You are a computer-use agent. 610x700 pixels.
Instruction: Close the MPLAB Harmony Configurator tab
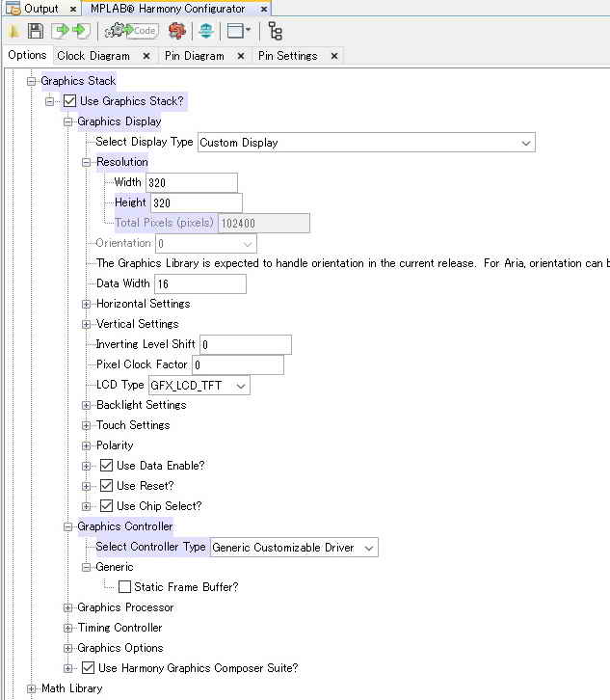point(264,9)
